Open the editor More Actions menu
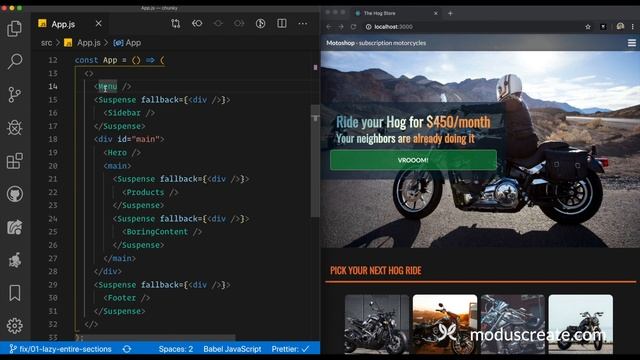The width and height of the screenshot is (640, 360). point(303,24)
